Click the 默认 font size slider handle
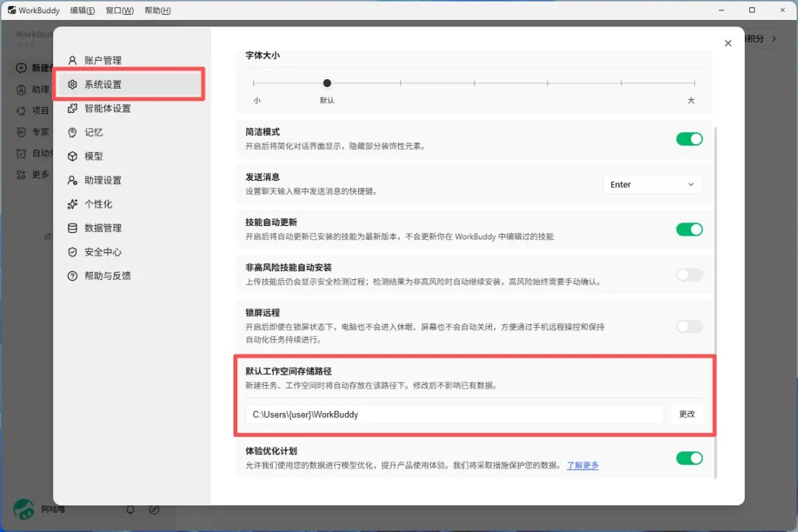This screenshot has width=798, height=532. tap(327, 83)
